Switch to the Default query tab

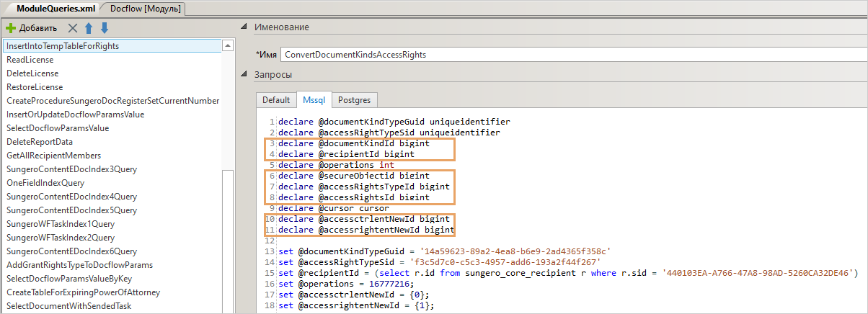275,100
